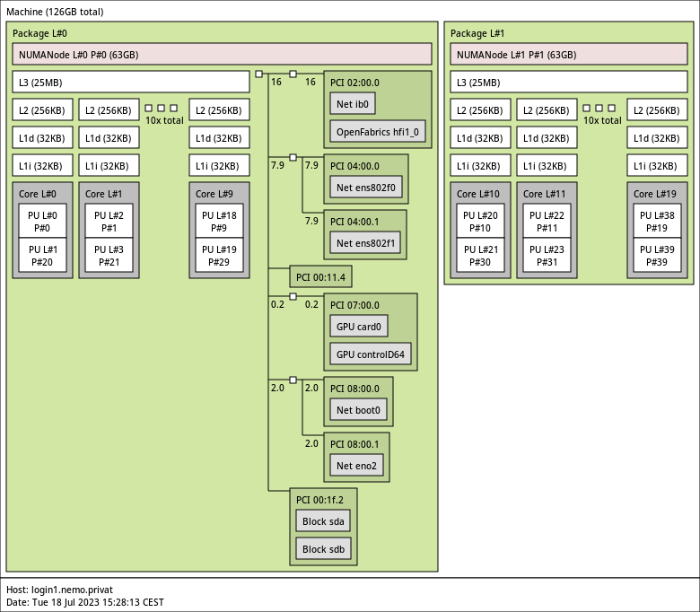This screenshot has height=612, width=700.
Task: Click the PCI 08:00.1 label
Action: click(x=354, y=444)
